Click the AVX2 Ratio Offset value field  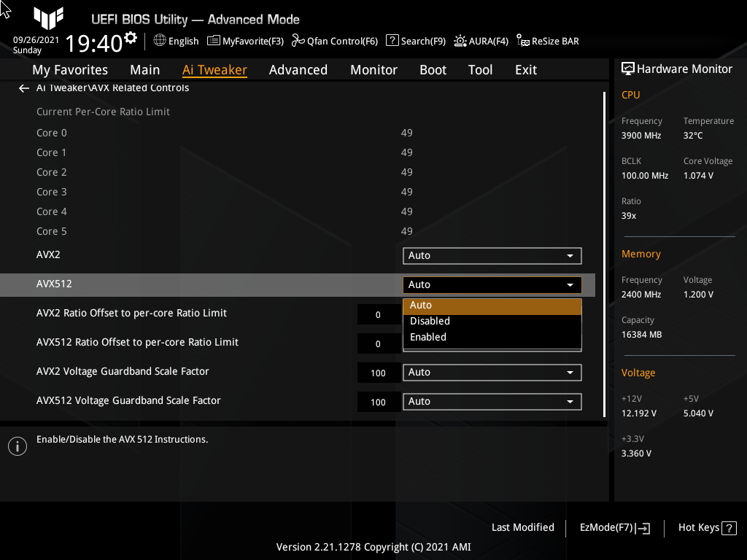379,314
